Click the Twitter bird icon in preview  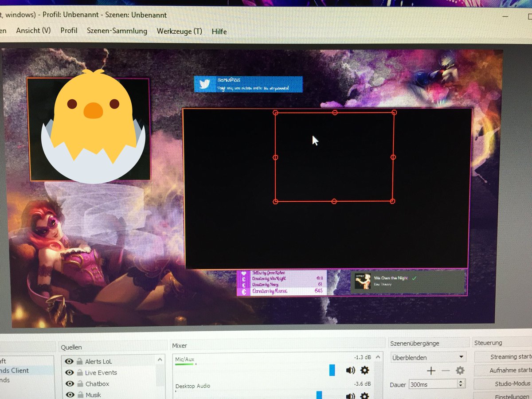click(x=204, y=84)
